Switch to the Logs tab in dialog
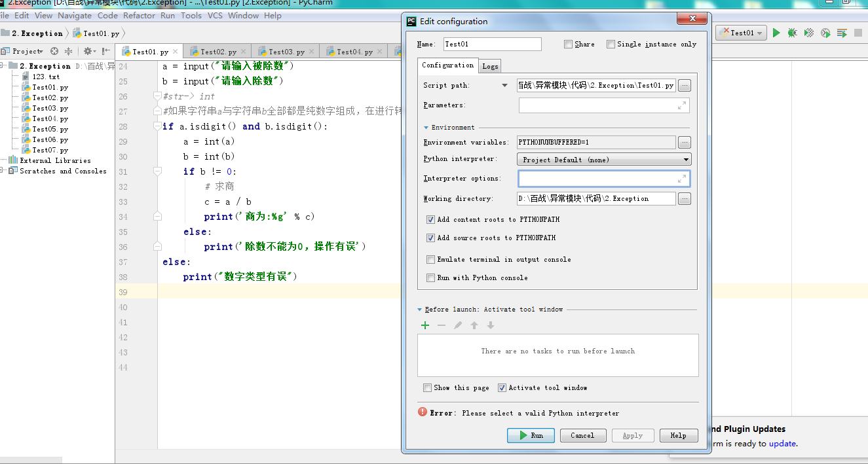 490,65
